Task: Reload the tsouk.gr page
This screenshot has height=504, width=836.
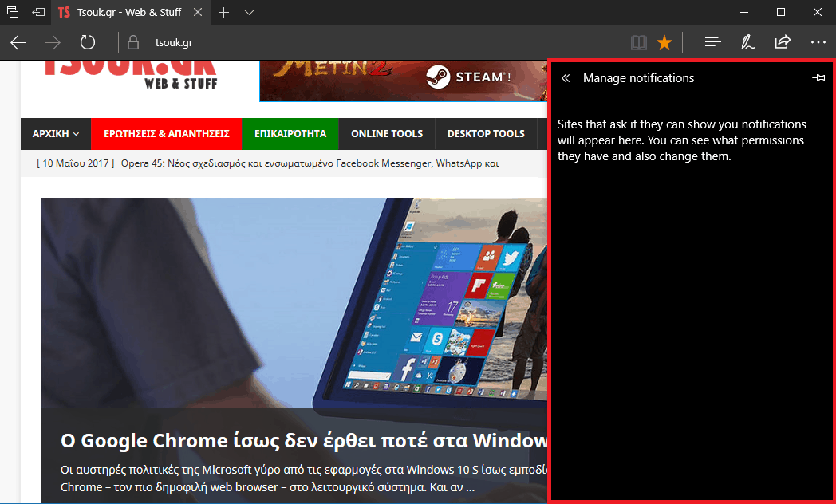Action: [x=88, y=42]
